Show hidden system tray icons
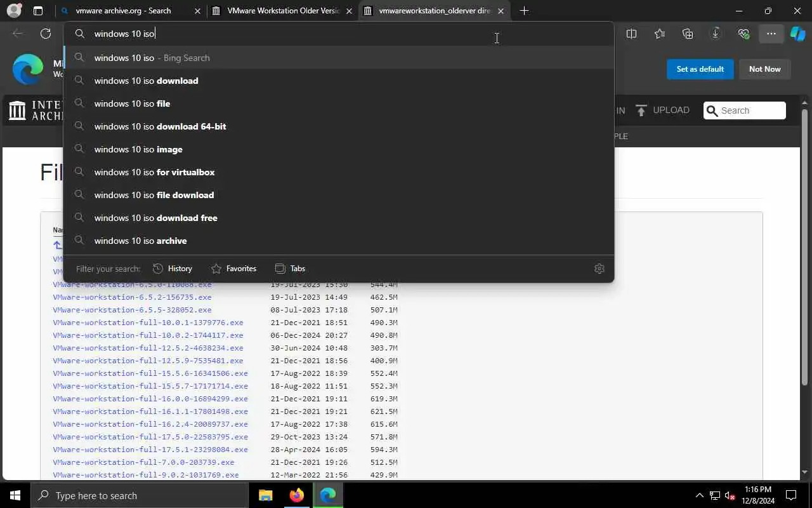This screenshot has height=508, width=812. (699, 495)
